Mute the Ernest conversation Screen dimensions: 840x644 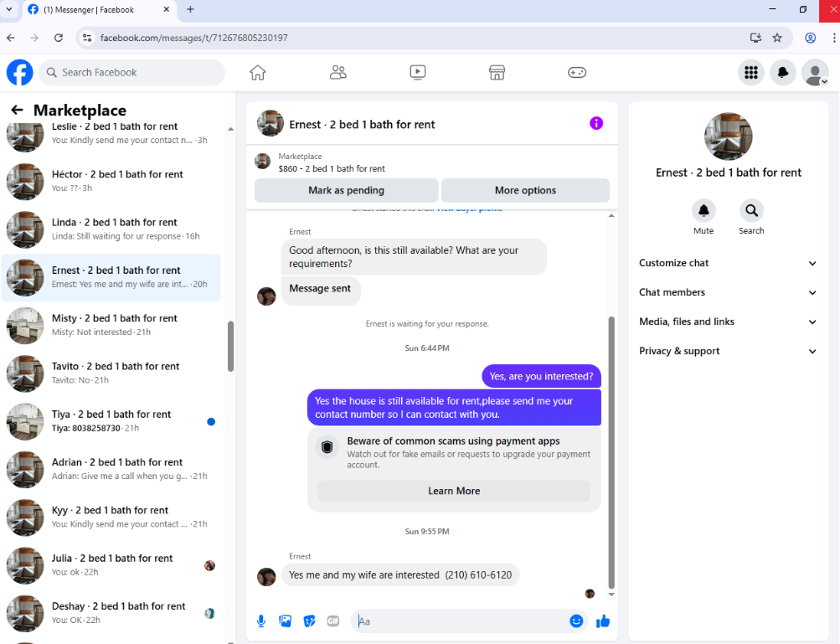click(x=703, y=210)
